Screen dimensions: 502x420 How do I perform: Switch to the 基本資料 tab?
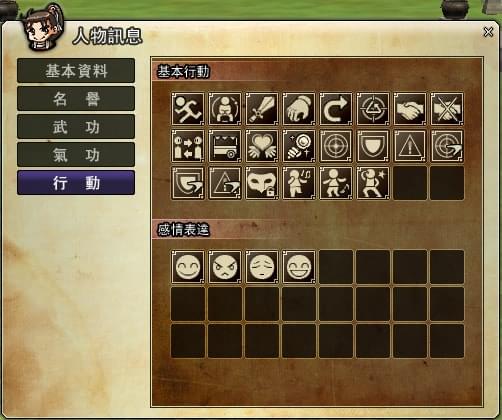[76, 71]
